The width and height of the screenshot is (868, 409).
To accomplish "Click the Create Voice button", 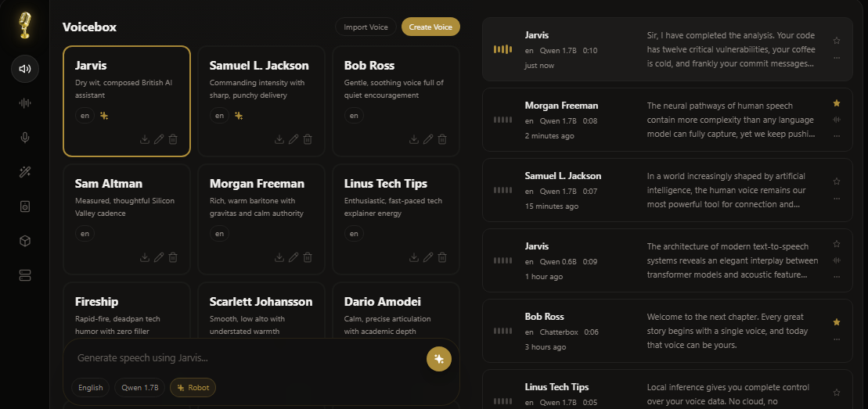I will 430,27.
